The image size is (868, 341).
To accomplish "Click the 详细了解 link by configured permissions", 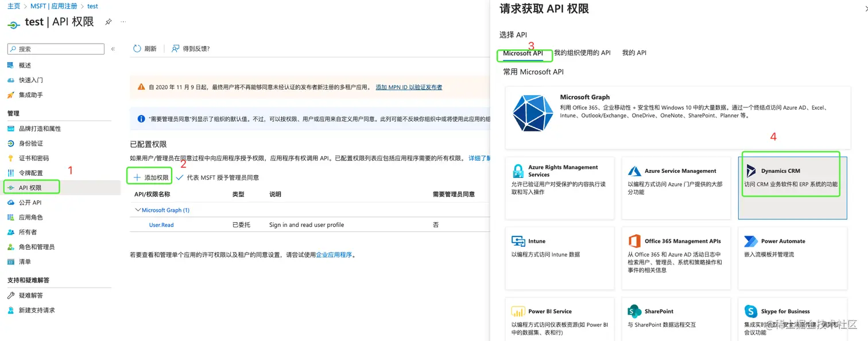I will point(478,158).
